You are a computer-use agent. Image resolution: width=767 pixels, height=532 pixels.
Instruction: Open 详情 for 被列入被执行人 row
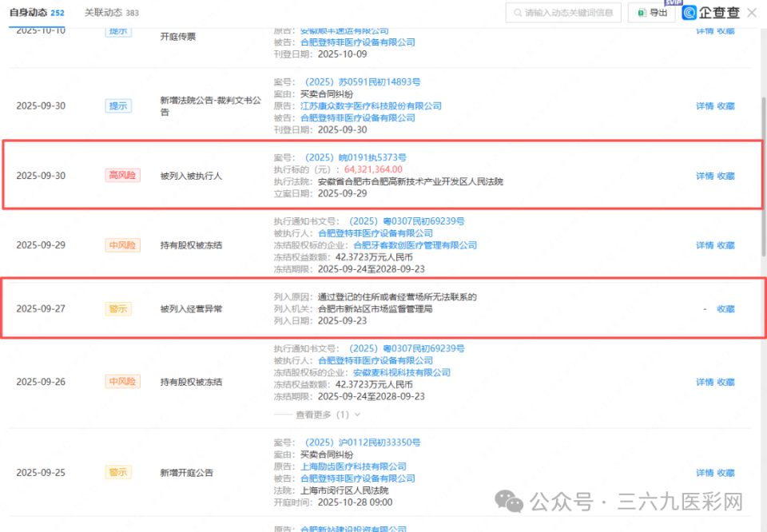tap(705, 176)
